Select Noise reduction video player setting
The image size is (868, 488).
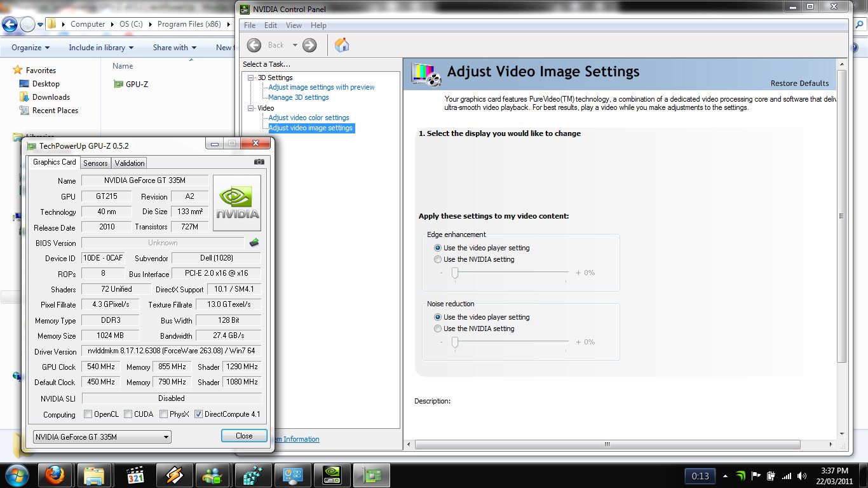(x=438, y=317)
